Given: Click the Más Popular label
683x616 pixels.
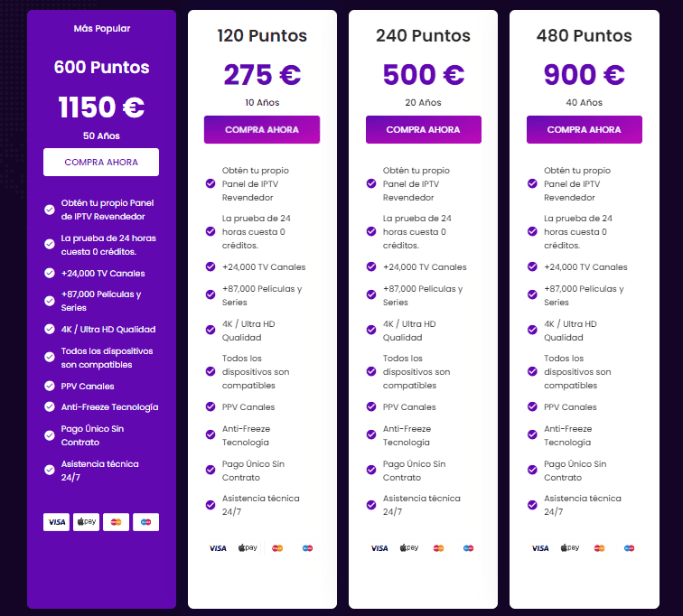Looking at the screenshot, I should 101,29.
